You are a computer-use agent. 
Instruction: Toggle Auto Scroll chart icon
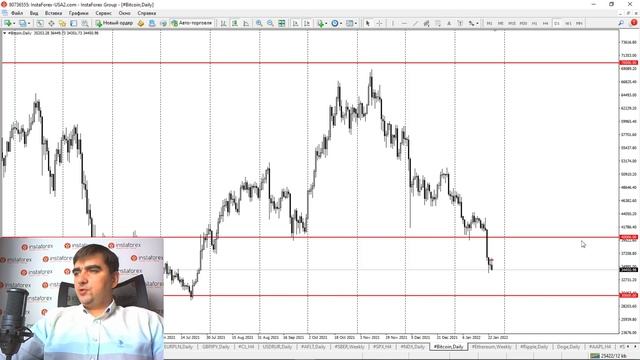point(296,23)
